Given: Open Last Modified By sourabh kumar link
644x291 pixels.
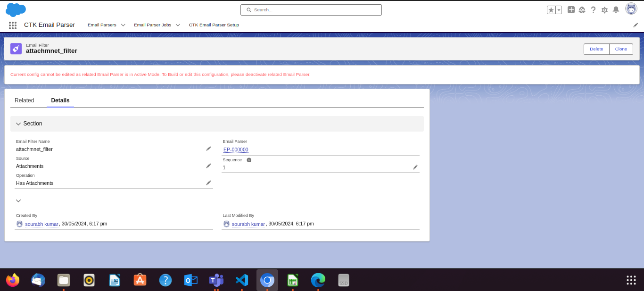Looking at the screenshot, I should (248, 224).
